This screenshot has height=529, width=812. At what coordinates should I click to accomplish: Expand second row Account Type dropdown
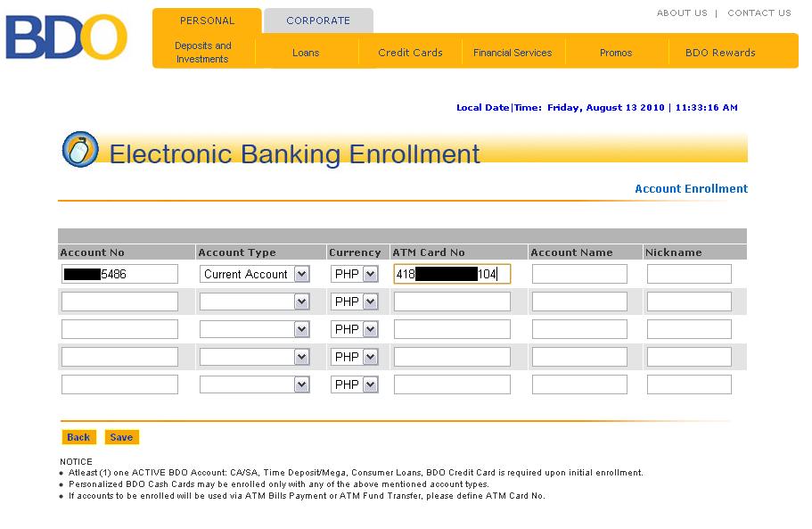pos(301,302)
